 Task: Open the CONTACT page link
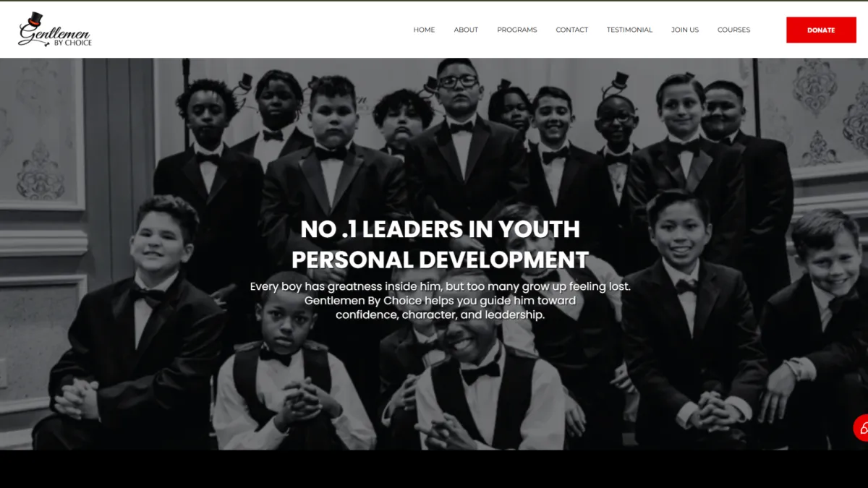point(571,30)
